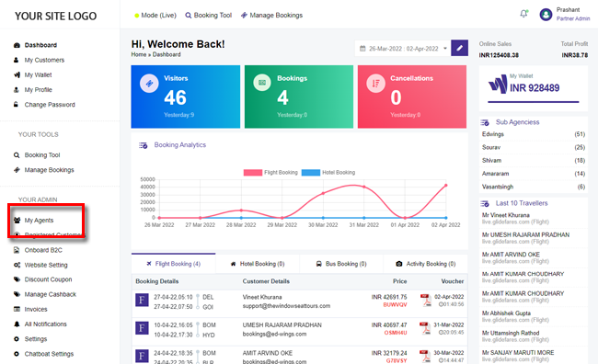Click traveller Mr AMIT ARVIND OKE
Viewport: 598px width, 364px height.
[511, 255]
